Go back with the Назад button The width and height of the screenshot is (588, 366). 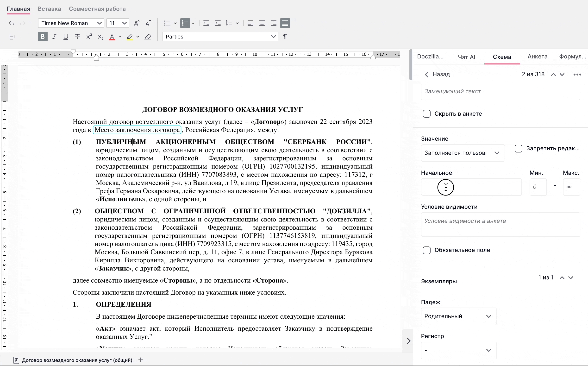[437, 74]
